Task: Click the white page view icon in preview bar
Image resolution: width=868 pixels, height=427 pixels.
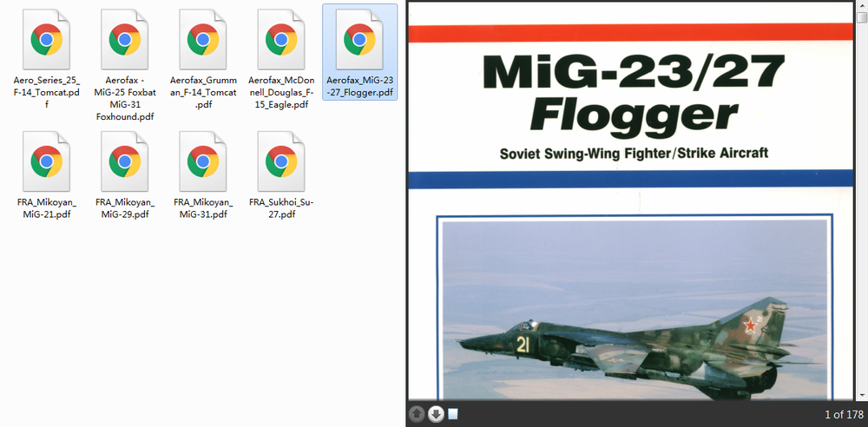Action: point(453,414)
